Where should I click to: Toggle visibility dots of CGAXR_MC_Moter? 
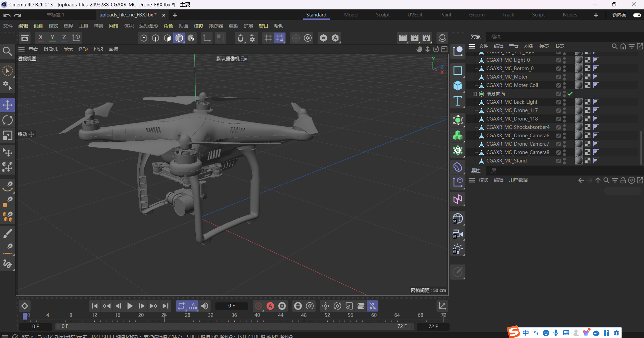coord(564,77)
